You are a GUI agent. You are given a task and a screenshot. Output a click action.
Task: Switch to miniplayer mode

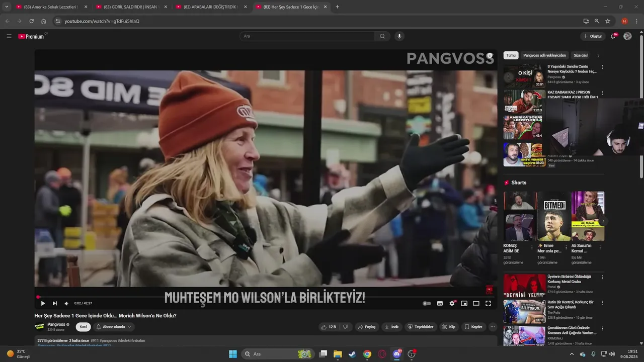464,303
